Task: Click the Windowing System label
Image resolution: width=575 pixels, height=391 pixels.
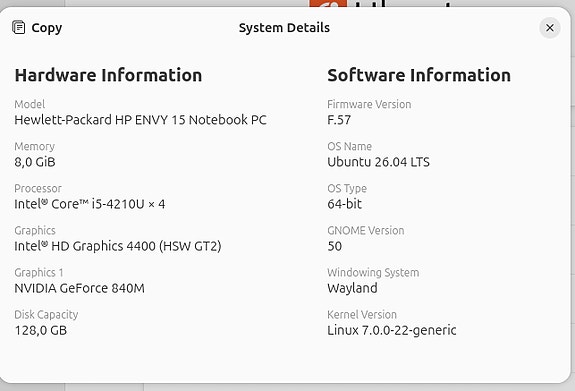Action: click(x=373, y=273)
